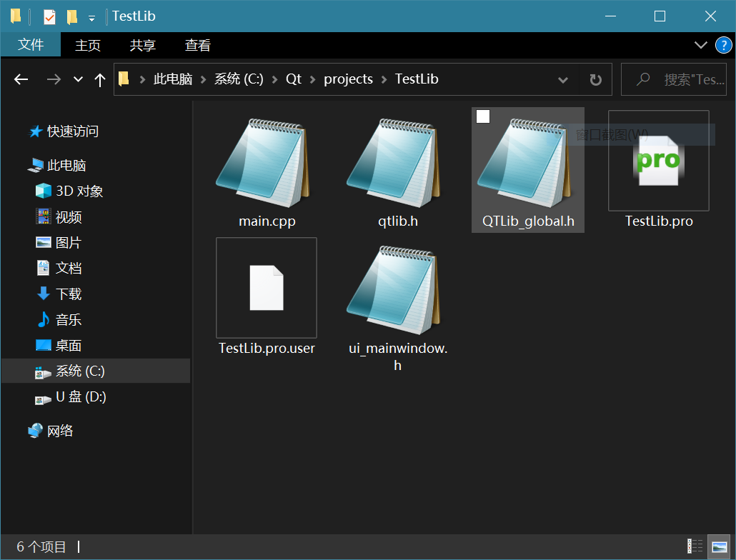Open the main.cpp file icon

coord(267,164)
